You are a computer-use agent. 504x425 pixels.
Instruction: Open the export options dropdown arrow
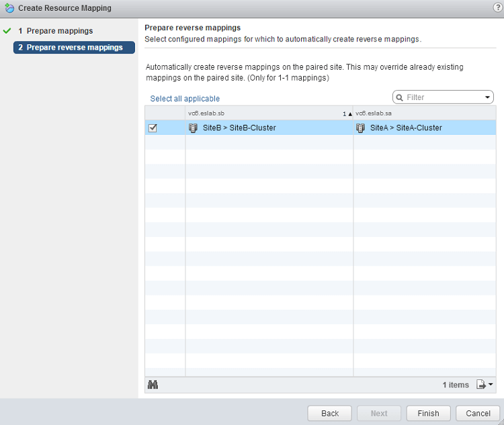491,385
